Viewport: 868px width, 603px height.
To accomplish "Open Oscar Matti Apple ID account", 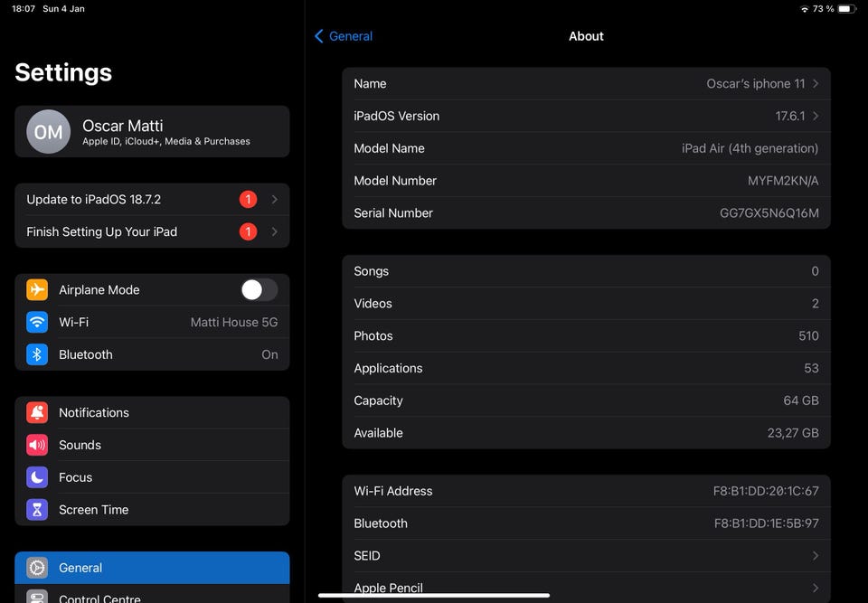I will coord(152,131).
